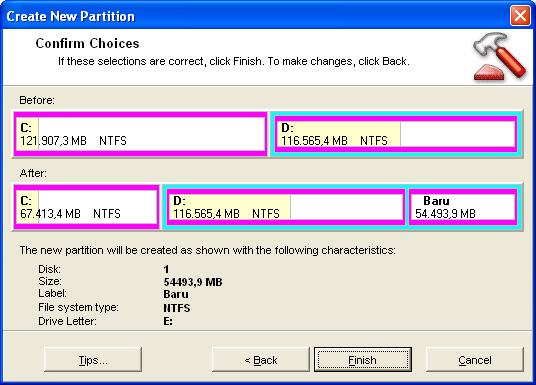
Task: Click the 'If these selections are correct' instruction
Action: (234, 61)
